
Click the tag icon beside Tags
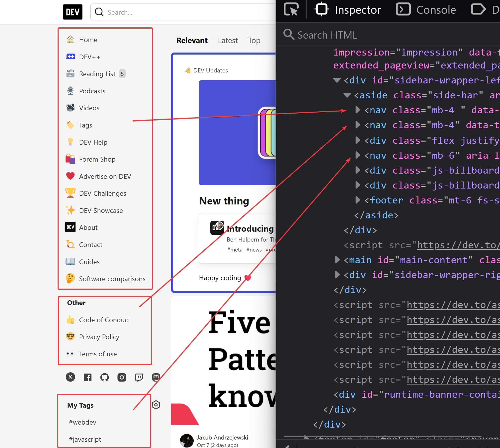click(70, 125)
